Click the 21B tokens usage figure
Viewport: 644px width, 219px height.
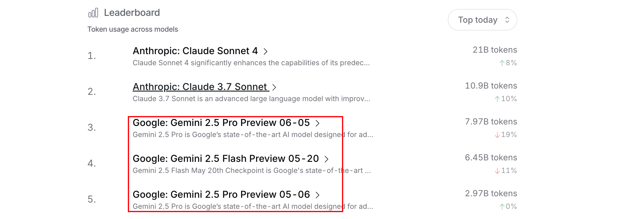tap(495, 50)
